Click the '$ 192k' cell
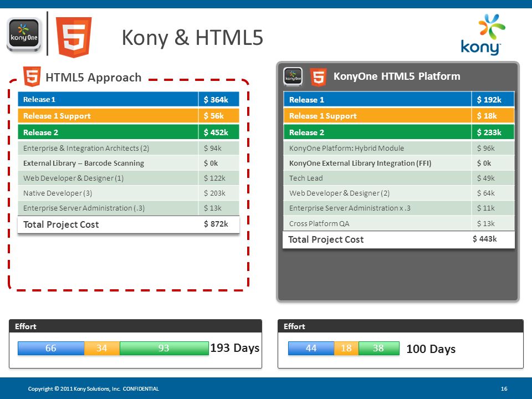This screenshot has width=532, height=399. 493,99
